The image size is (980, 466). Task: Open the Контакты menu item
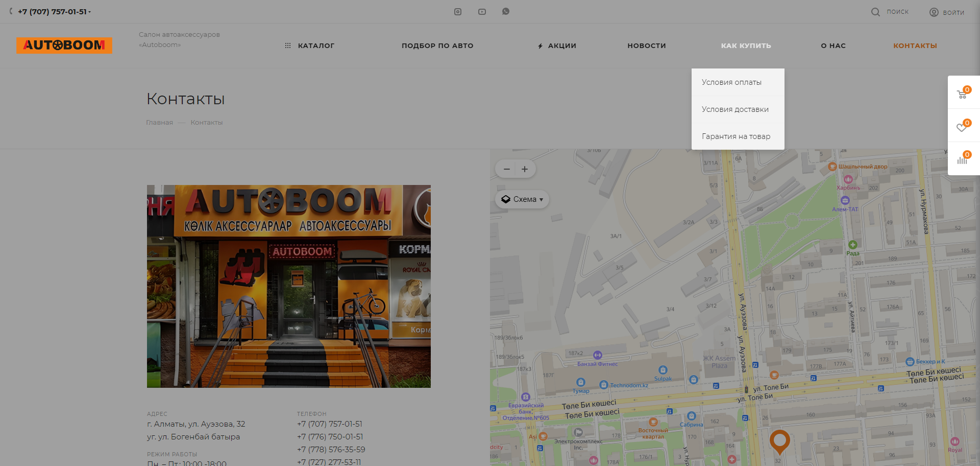pyautogui.click(x=915, y=45)
